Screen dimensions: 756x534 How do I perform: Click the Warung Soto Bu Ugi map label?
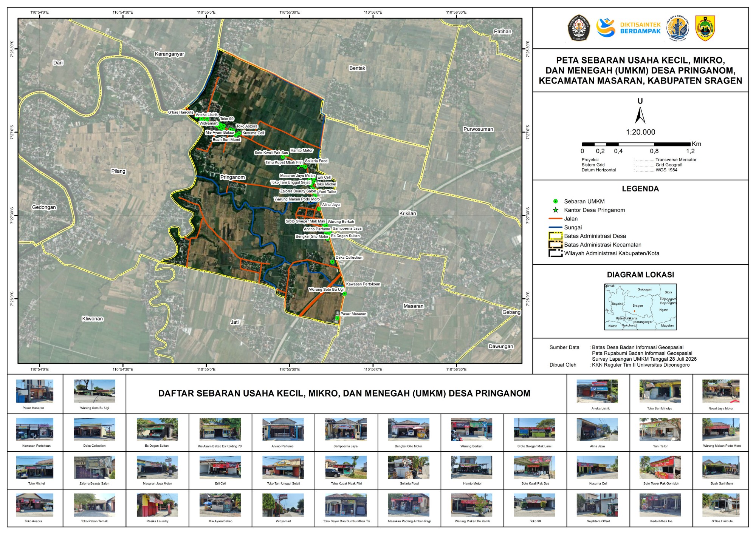pyautogui.click(x=326, y=290)
